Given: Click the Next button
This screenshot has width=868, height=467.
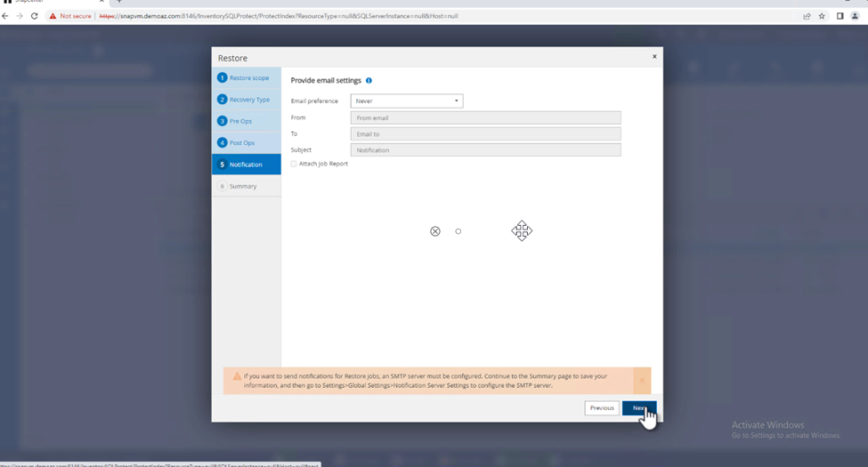Looking at the screenshot, I should click(x=639, y=407).
